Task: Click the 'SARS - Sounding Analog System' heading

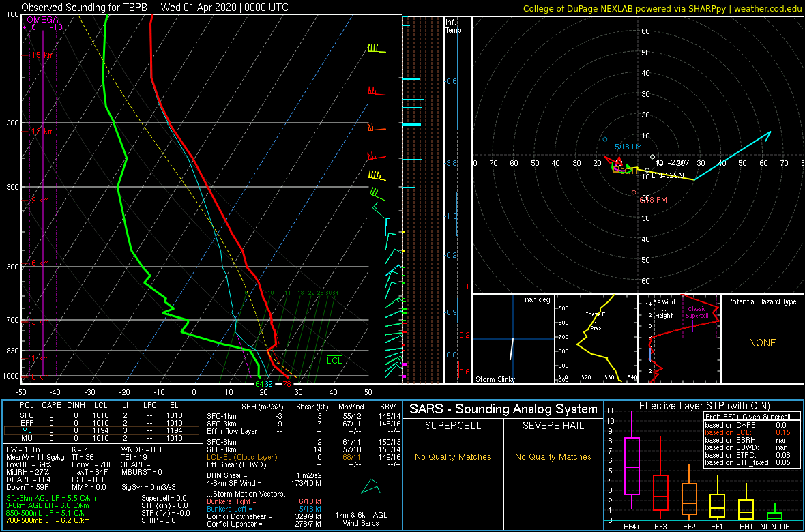Action: (503, 410)
